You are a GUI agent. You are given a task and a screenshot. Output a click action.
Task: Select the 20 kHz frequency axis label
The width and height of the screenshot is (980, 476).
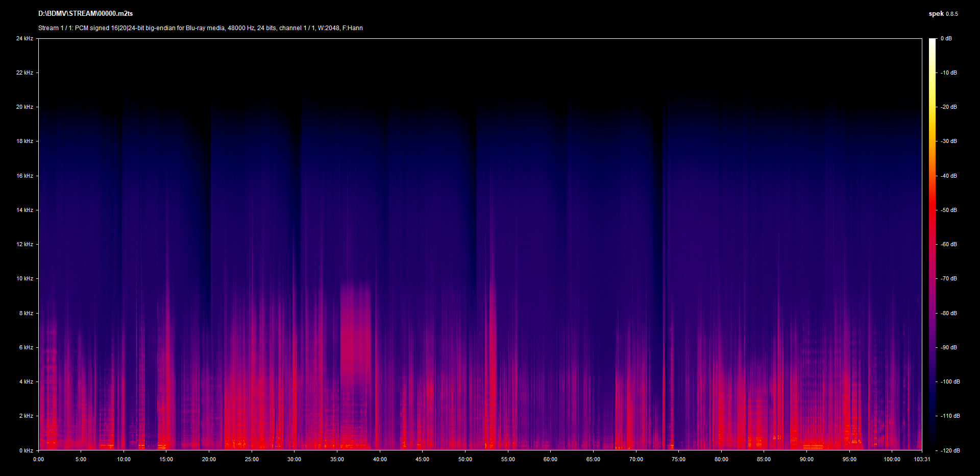(x=24, y=107)
